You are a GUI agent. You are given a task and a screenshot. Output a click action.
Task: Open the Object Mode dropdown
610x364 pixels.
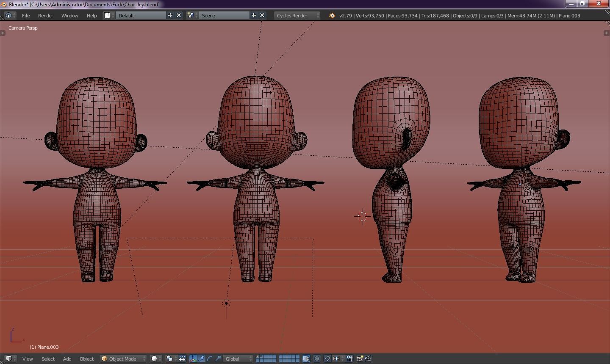tap(123, 358)
